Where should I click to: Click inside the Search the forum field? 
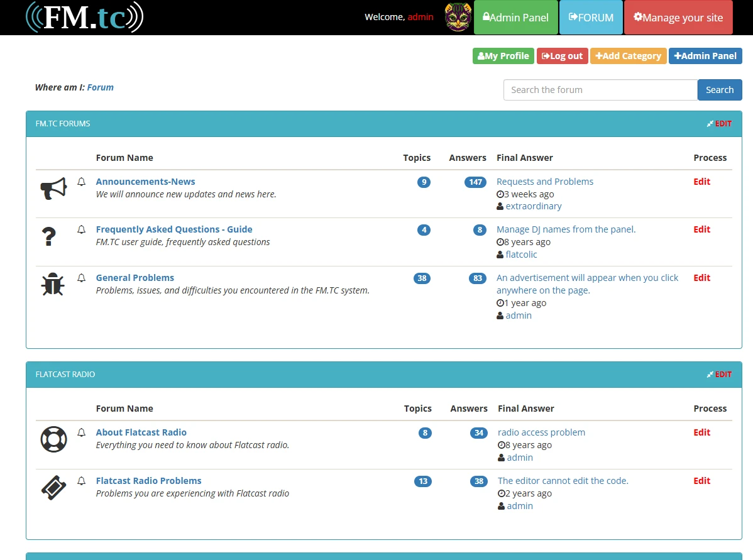pos(600,90)
